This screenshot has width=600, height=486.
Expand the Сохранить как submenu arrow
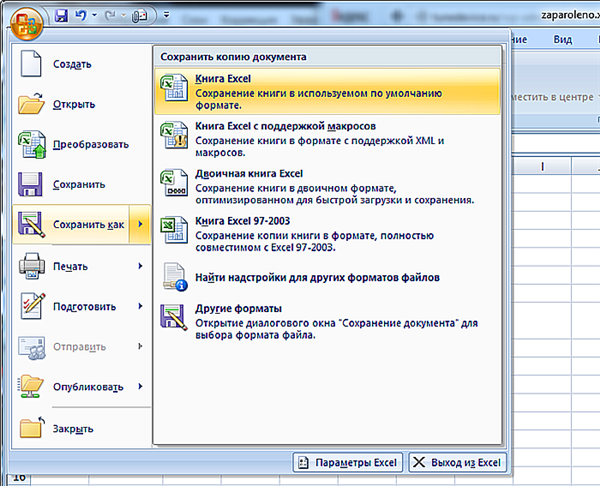(x=140, y=224)
